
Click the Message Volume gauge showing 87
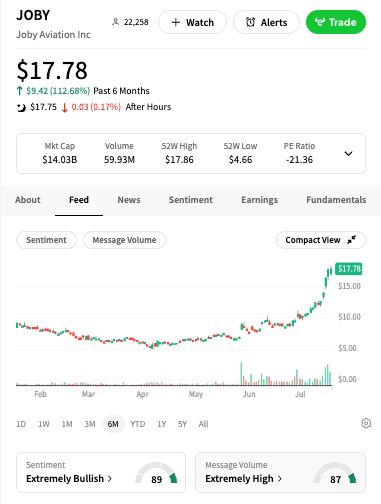click(335, 473)
